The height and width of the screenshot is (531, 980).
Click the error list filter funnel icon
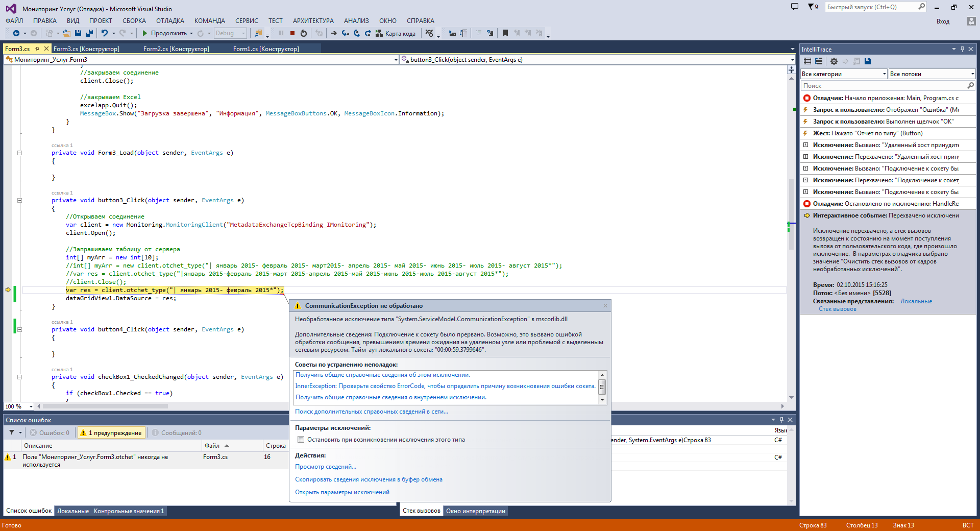pyautogui.click(x=12, y=432)
